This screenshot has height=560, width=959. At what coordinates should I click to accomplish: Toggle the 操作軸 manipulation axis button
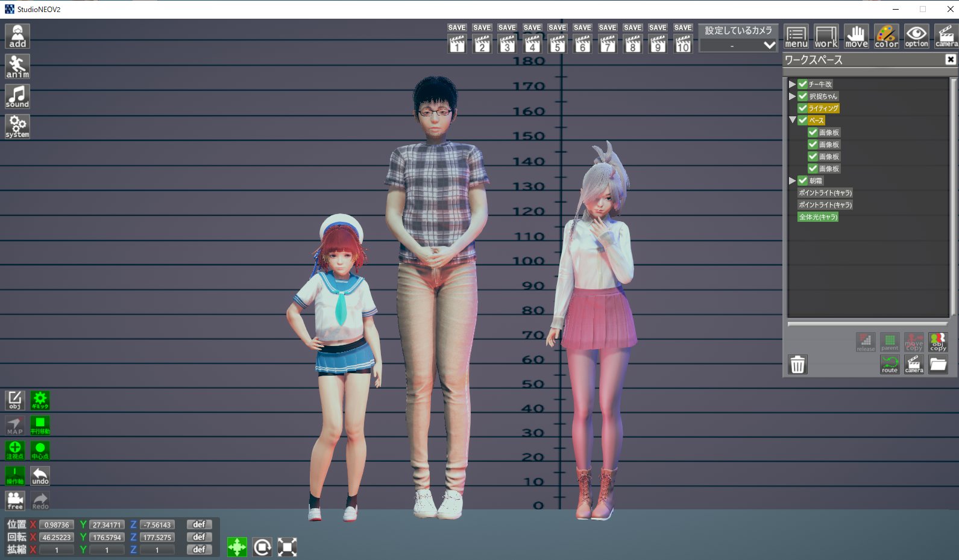point(15,476)
